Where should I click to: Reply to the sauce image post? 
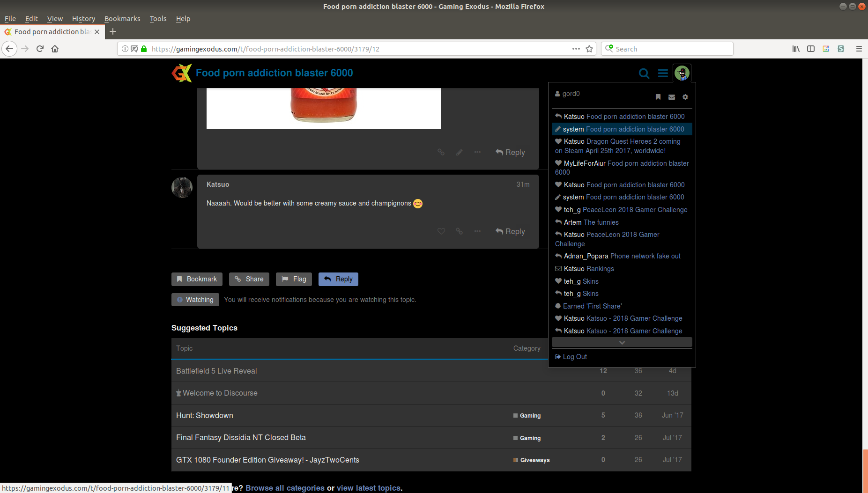(510, 152)
